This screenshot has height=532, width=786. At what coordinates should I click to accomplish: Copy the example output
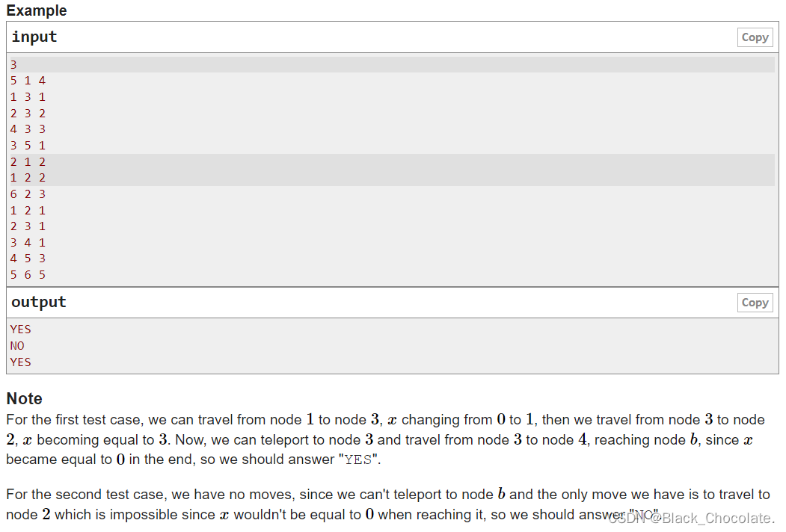755,303
